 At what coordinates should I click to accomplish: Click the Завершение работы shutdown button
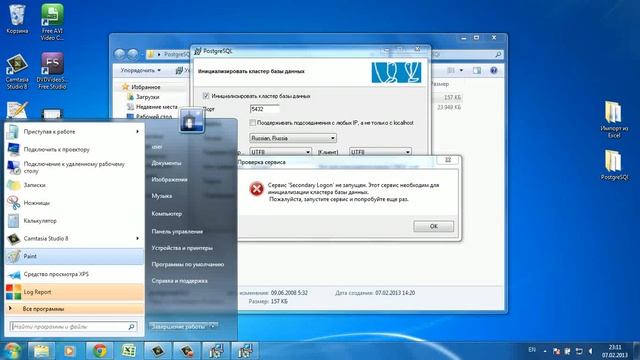(178, 327)
